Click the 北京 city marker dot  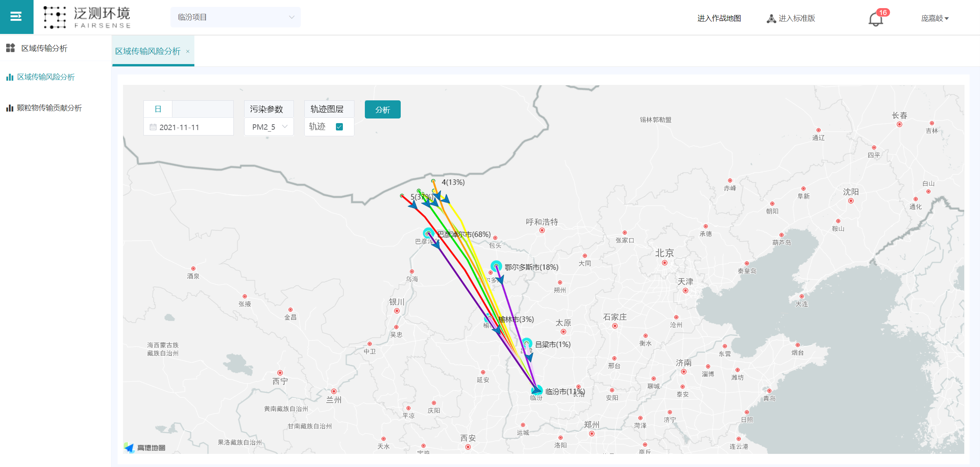665,263
